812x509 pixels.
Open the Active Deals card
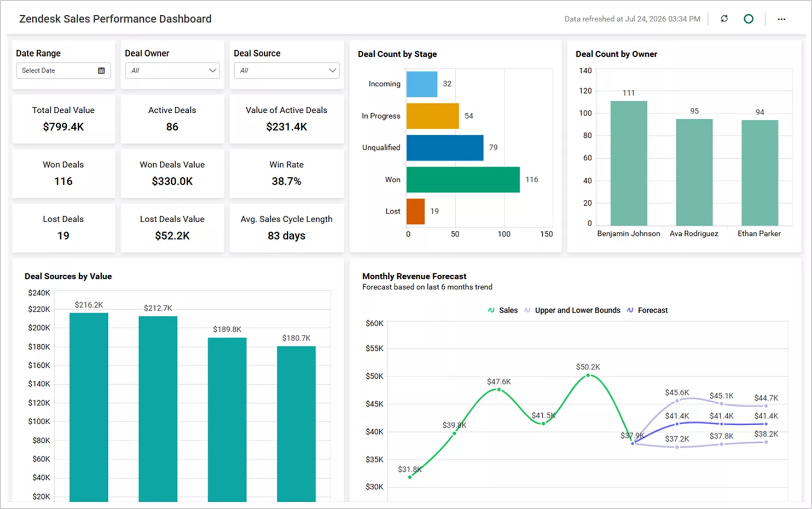point(172,119)
